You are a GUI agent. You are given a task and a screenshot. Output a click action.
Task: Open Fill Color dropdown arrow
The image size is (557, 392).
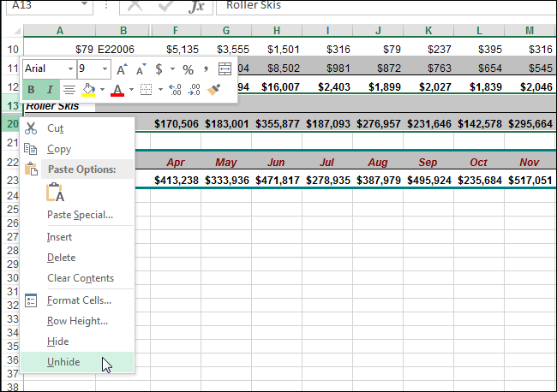[102, 89]
